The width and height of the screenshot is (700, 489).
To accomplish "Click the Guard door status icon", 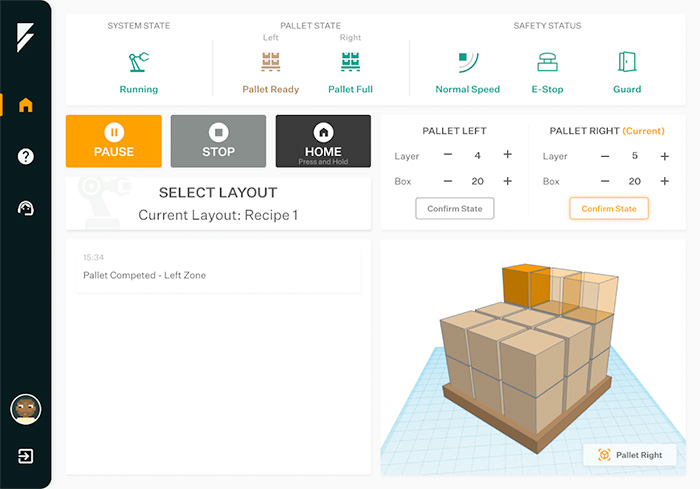I will tap(627, 63).
